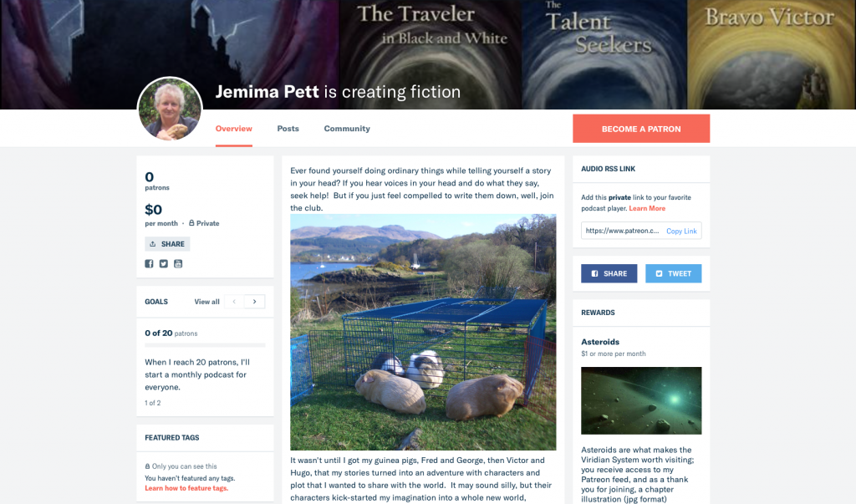Viewport: 856px width, 504px height.
Task: Open the Facebook icon under the Share button
Action: pos(149,264)
